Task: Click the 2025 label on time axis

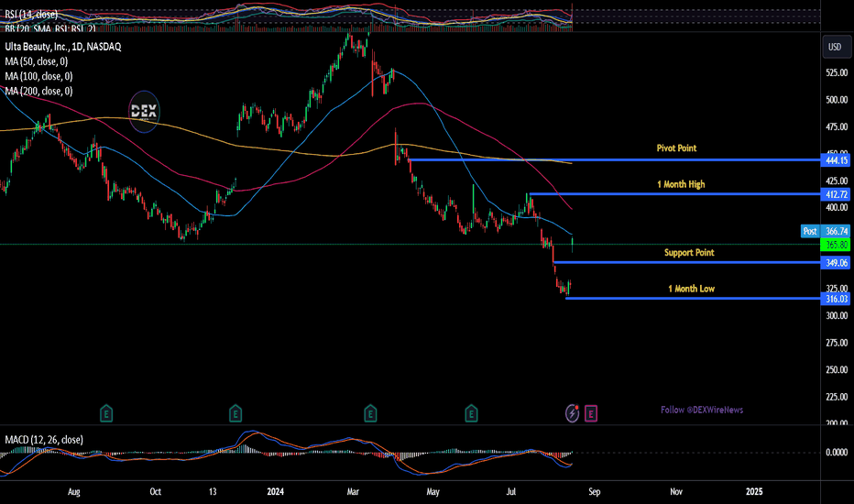Action: (x=754, y=491)
